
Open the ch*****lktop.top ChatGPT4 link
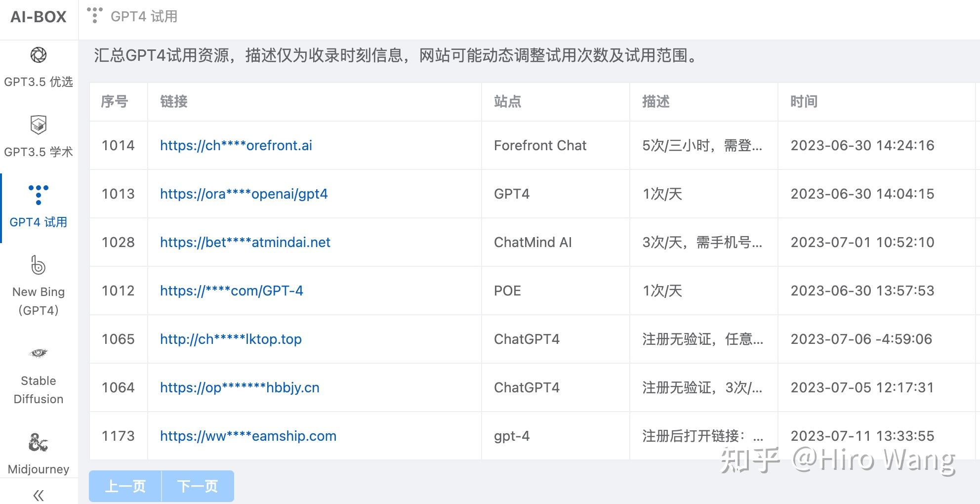point(230,339)
